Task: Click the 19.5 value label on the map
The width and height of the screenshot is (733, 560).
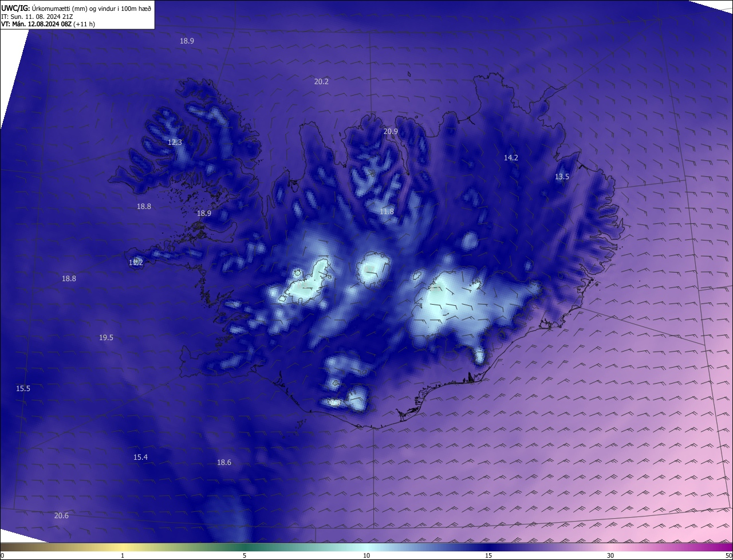Action: pyautogui.click(x=106, y=338)
